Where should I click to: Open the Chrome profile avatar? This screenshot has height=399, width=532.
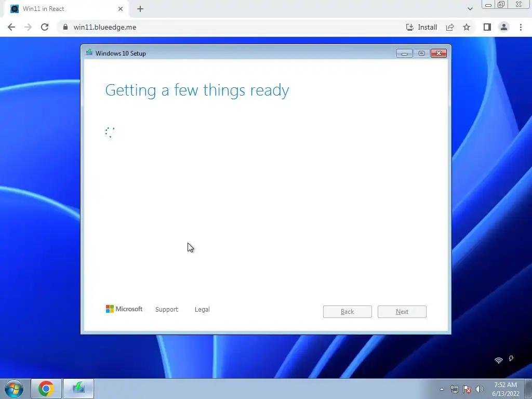(x=504, y=27)
